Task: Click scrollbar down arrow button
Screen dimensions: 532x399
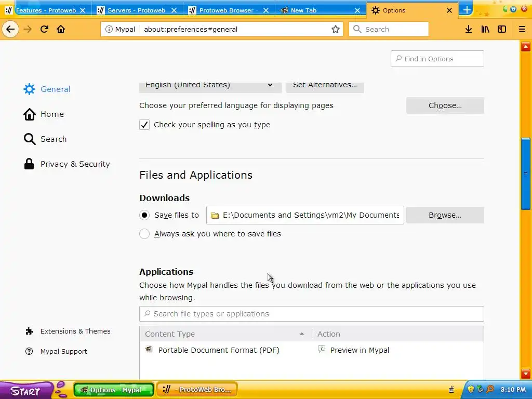Action: pos(526,374)
